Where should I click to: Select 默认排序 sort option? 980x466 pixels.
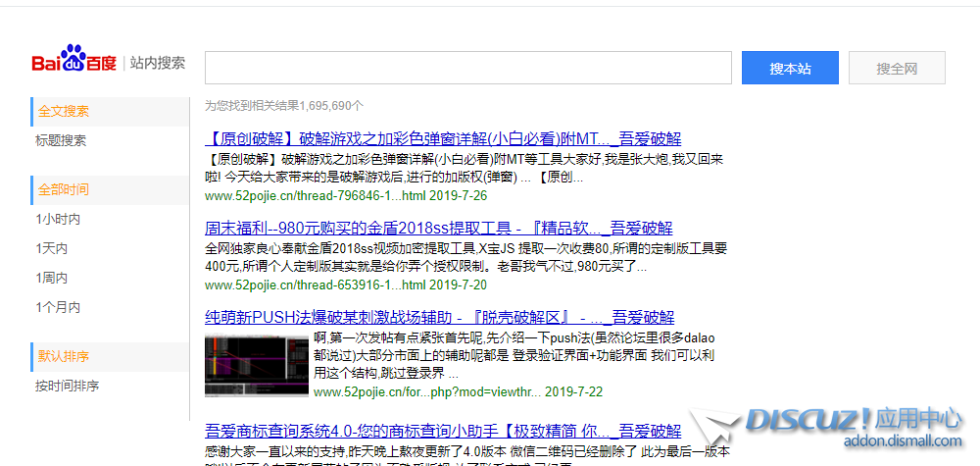[64, 356]
